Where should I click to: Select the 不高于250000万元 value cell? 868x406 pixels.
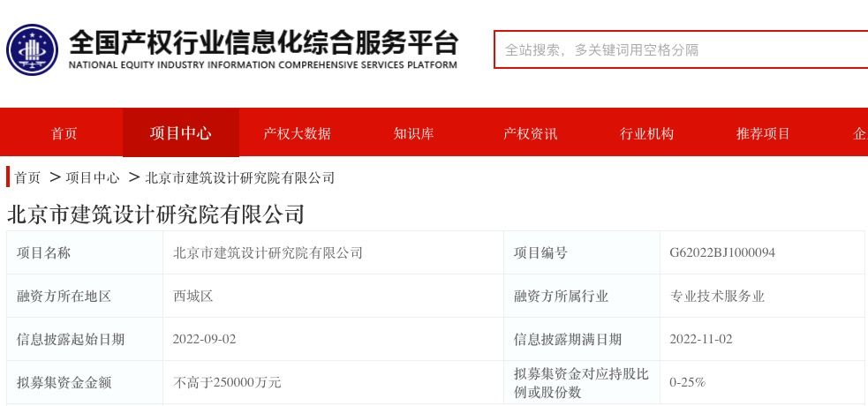pyautogui.click(x=333, y=382)
